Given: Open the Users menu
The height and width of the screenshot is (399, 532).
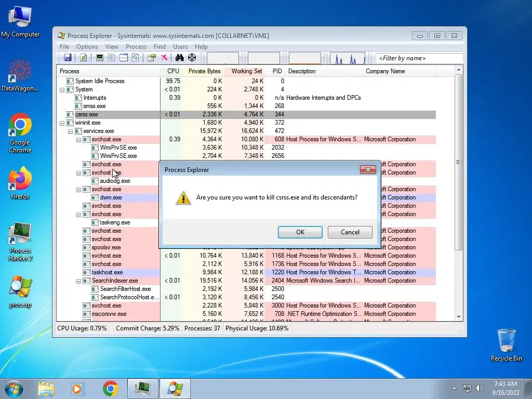Looking at the screenshot, I should tap(180, 46).
